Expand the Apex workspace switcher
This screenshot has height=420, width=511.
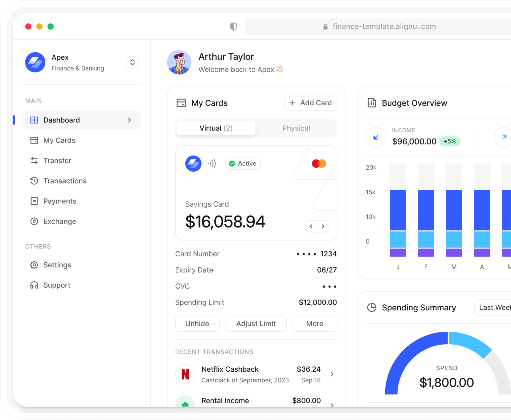point(133,63)
